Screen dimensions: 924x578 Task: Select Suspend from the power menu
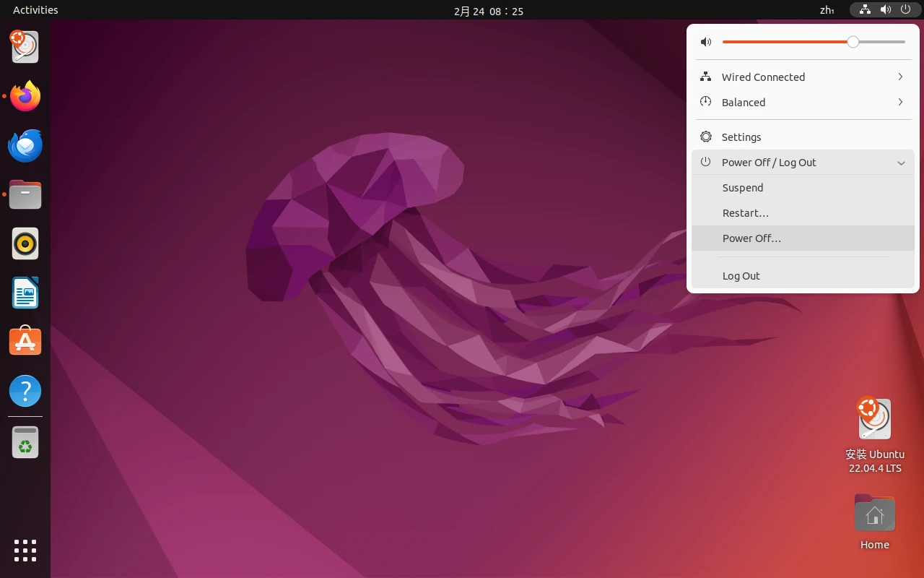743,188
